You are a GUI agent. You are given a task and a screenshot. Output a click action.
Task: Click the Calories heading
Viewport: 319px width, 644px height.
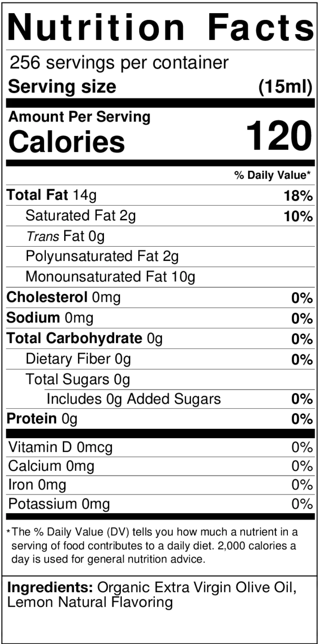(67, 141)
